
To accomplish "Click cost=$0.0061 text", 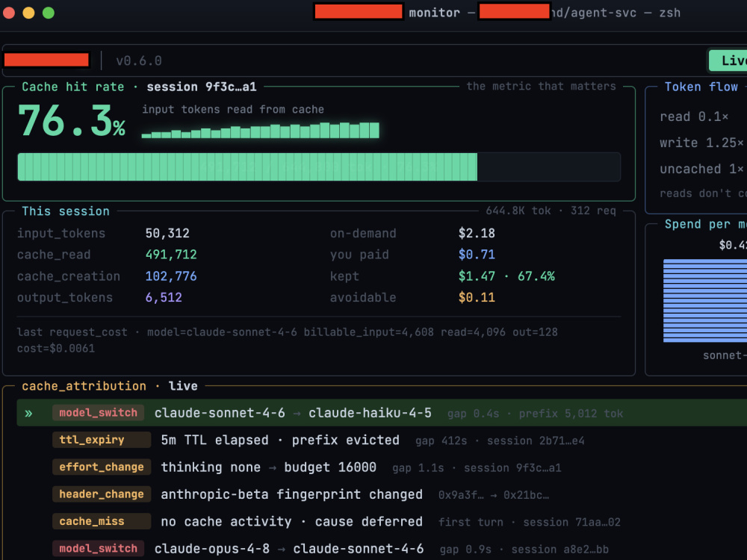I will point(56,349).
